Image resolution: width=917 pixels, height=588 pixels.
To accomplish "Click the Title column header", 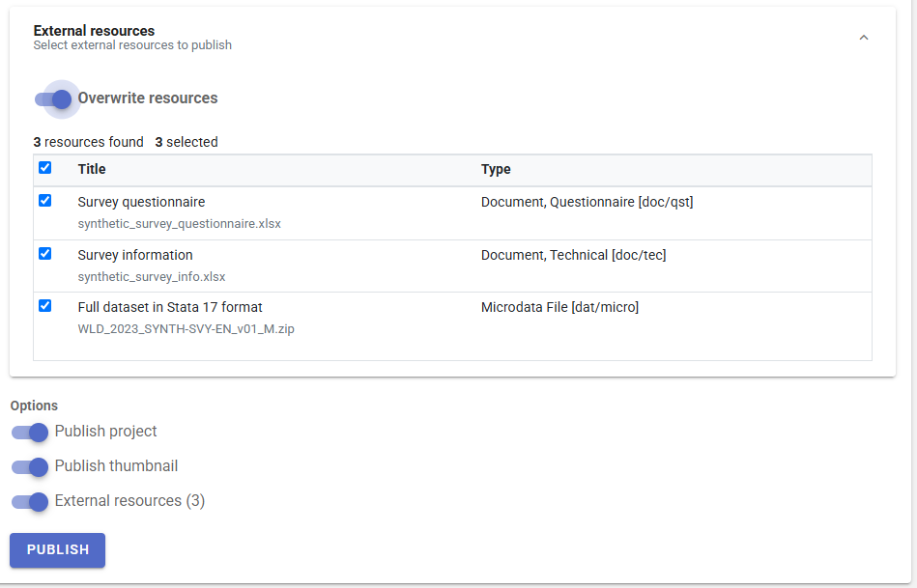I will coord(92,169).
